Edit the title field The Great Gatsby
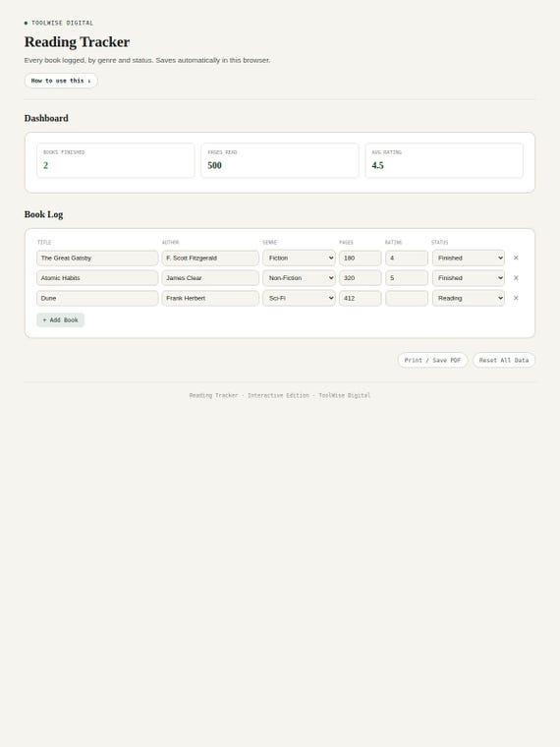 (x=97, y=258)
